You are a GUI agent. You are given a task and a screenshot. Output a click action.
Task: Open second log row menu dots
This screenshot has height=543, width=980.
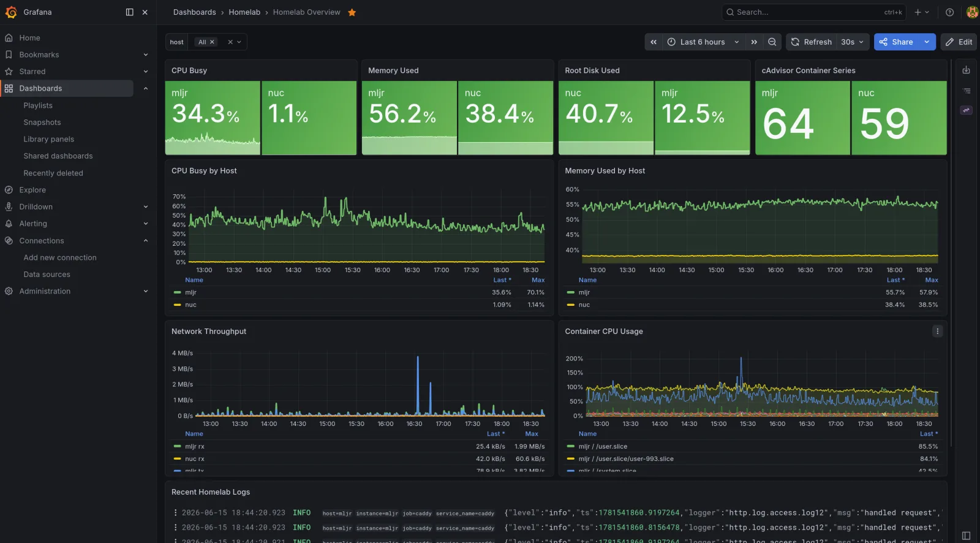point(175,528)
